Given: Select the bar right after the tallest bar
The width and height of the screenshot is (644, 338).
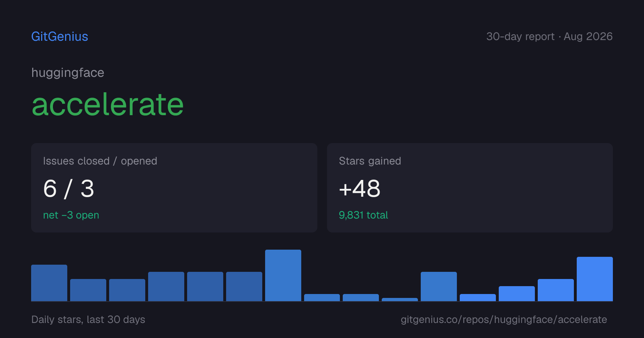Looking at the screenshot, I should (x=322, y=298).
